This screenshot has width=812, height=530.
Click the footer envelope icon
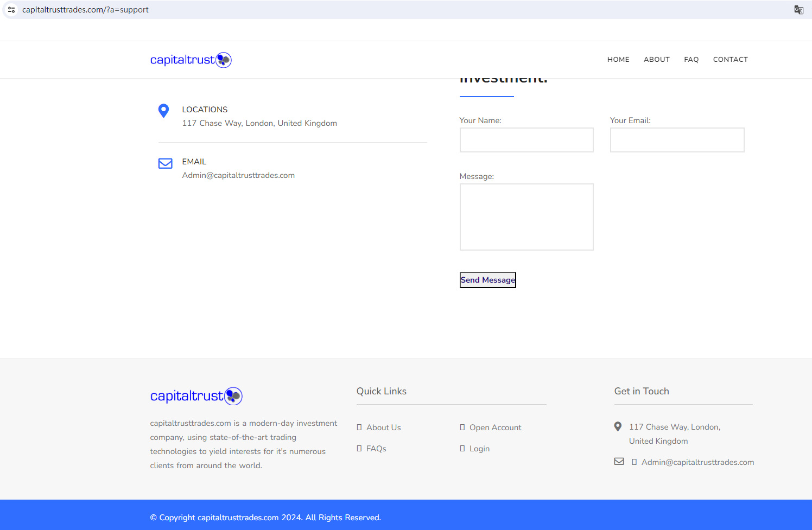(619, 462)
